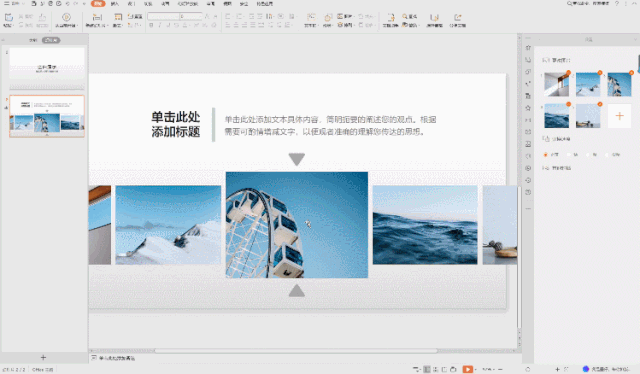Open the font size combo box
This screenshot has width=640, height=374.
coord(191,16)
